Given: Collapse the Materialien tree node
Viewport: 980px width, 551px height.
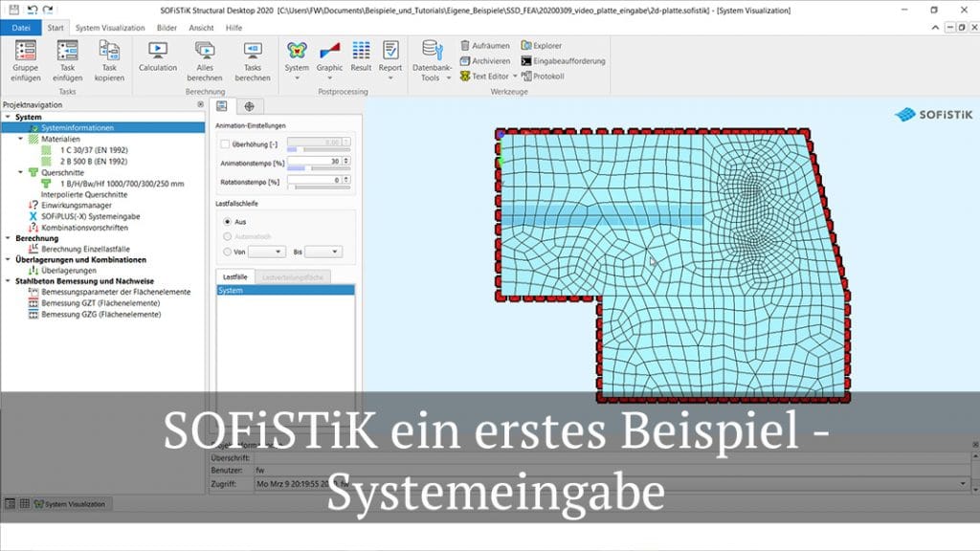Looking at the screenshot, I should [21, 139].
